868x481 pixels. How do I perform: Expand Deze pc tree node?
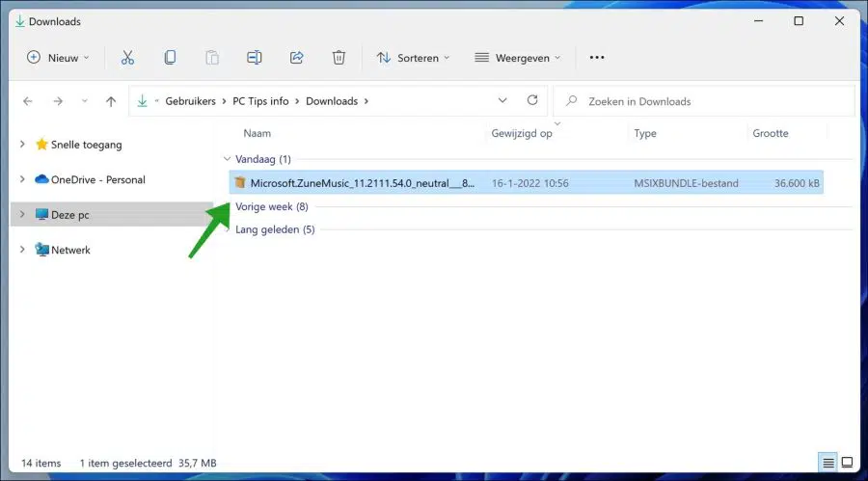pyautogui.click(x=22, y=214)
